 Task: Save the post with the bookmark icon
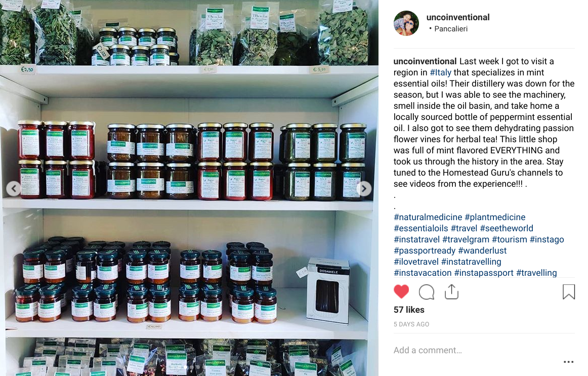point(568,291)
